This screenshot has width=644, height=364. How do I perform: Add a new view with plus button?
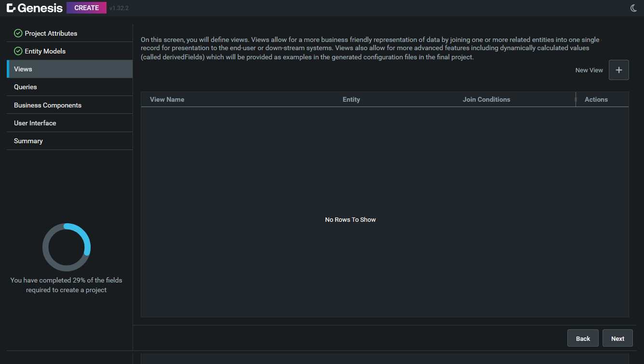[x=619, y=70]
